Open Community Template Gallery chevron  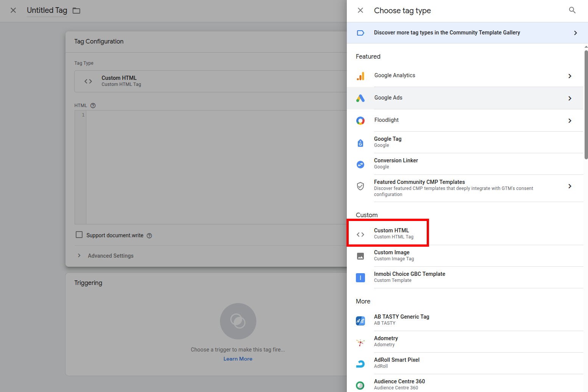576,33
